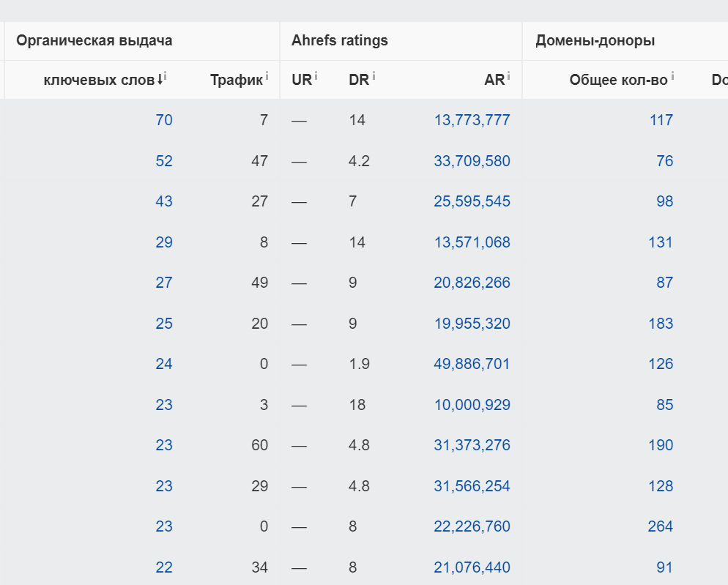Click the DR column info icon

374,75
